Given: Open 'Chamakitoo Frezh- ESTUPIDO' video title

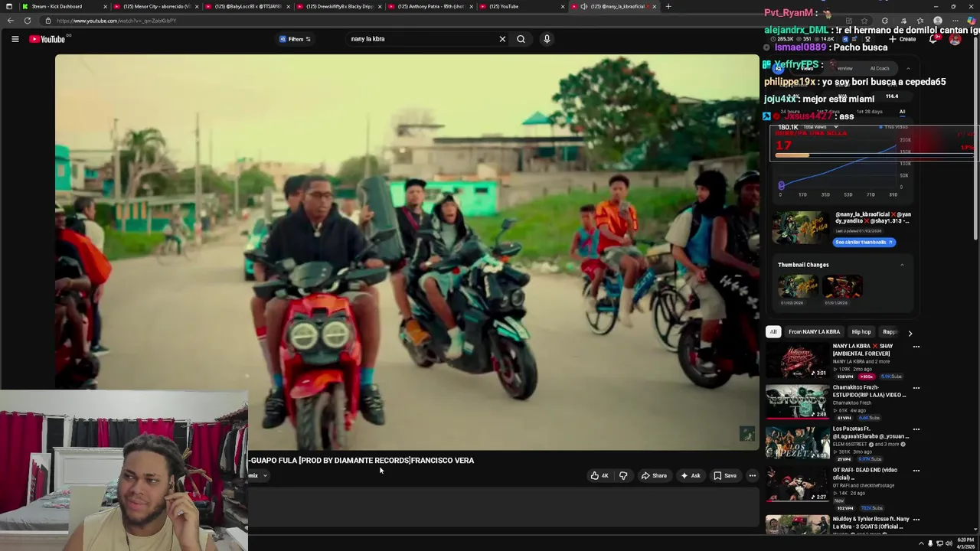Looking at the screenshot, I should tap(869, 391).
